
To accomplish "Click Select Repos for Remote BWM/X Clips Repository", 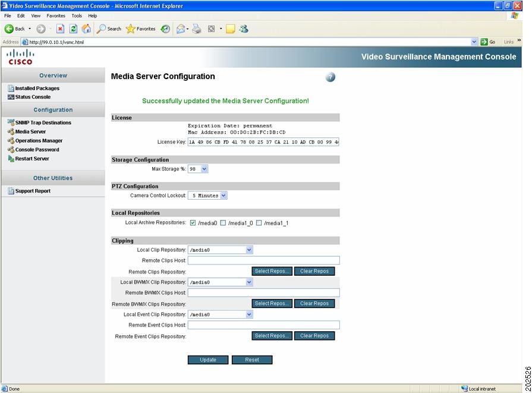I will tap(272, 303).
